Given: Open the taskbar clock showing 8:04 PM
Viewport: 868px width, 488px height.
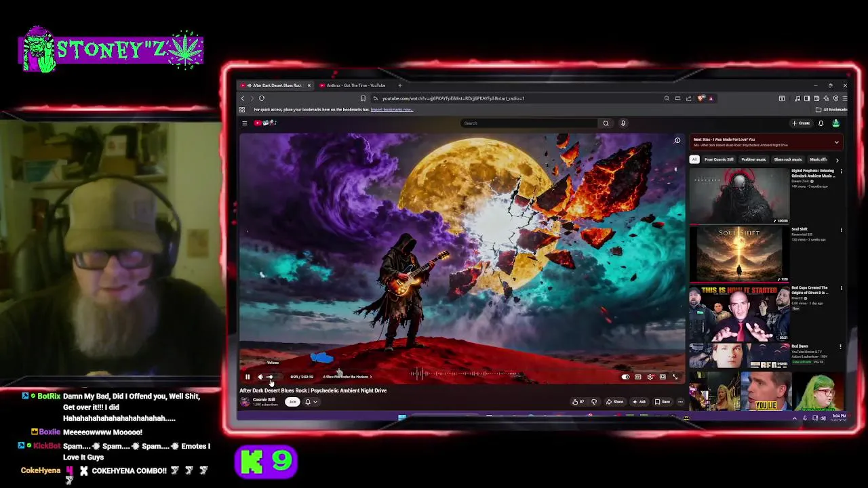Looking at the screenshot, I should [839, 418].
